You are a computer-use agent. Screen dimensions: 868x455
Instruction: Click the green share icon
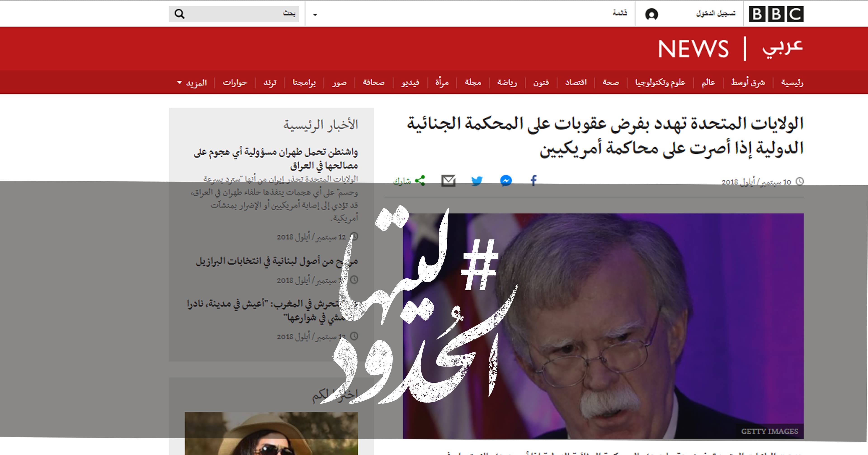420,181
